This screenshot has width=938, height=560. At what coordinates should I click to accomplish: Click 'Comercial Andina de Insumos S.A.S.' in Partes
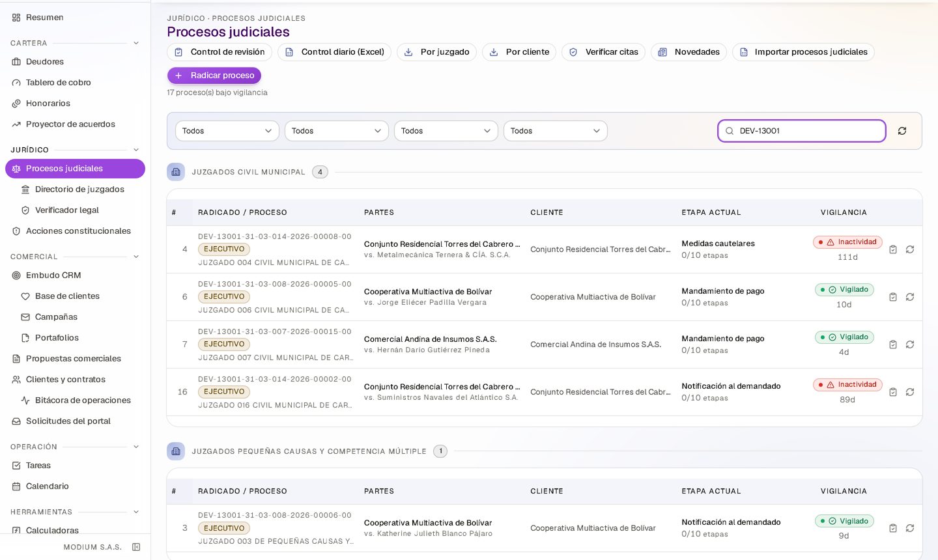point(431,339)
